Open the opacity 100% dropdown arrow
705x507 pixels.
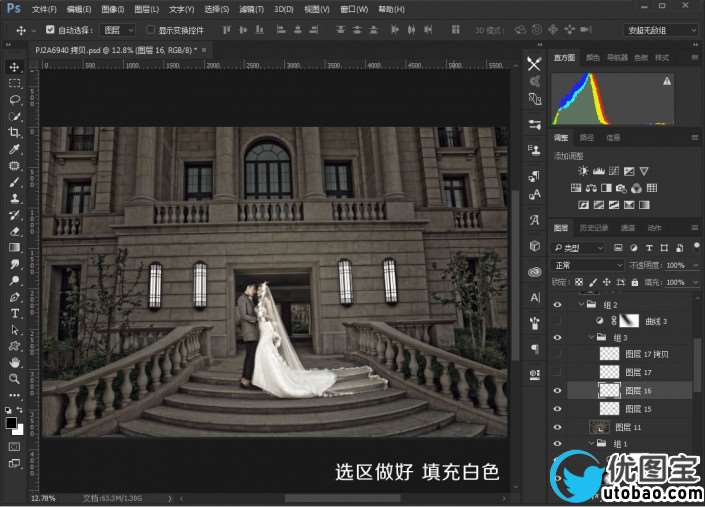[x=696, y=266]
